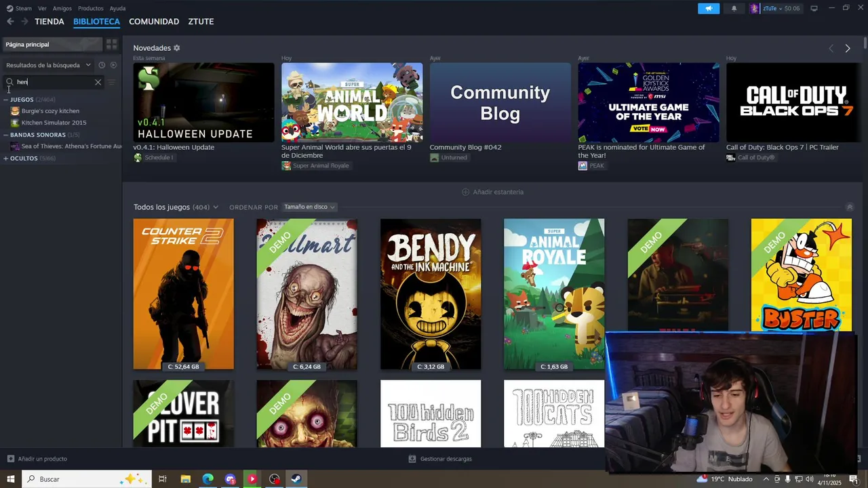This screenshot has height=488, width=868.
Task: Open the ZTUTE profile tab
Action: click(x=201, y=22)
